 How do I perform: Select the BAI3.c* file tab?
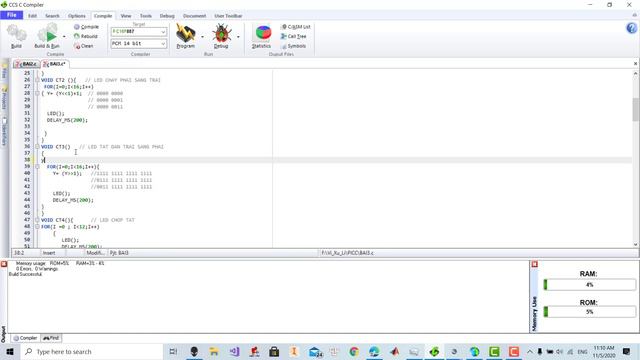click(55, 64)
